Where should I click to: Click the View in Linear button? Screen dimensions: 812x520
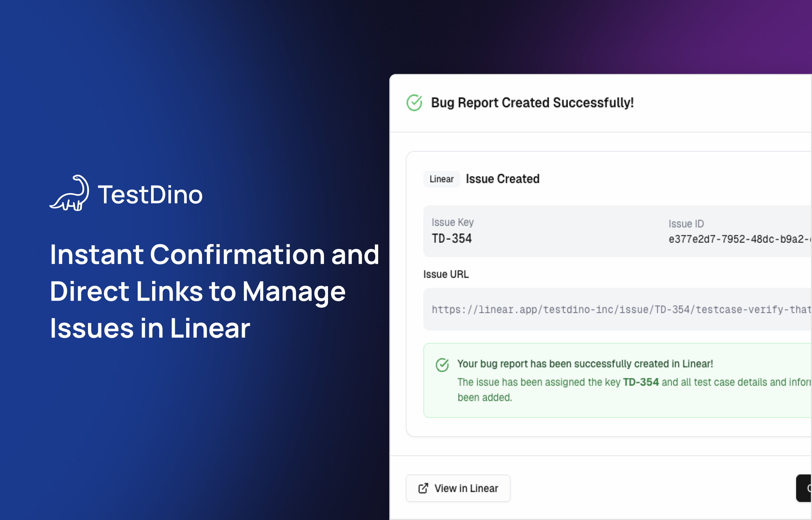(458, 488)
